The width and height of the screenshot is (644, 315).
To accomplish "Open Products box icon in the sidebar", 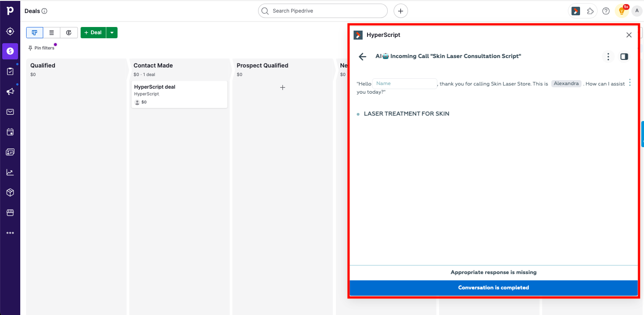I will (10, 193).
